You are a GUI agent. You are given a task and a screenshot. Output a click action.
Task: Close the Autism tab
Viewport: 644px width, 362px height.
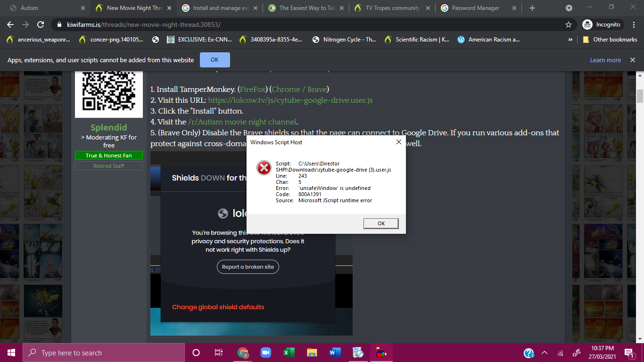pyautogui.click(x=83, y=8)
